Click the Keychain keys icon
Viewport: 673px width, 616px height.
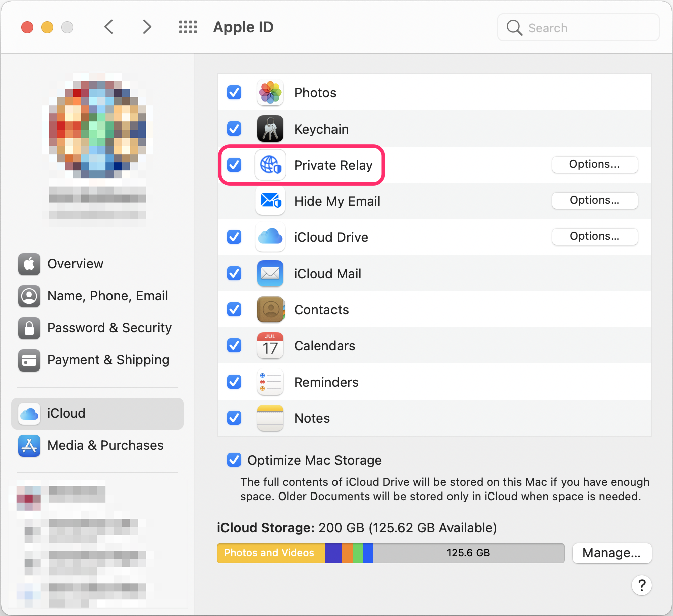click(270, 129)
